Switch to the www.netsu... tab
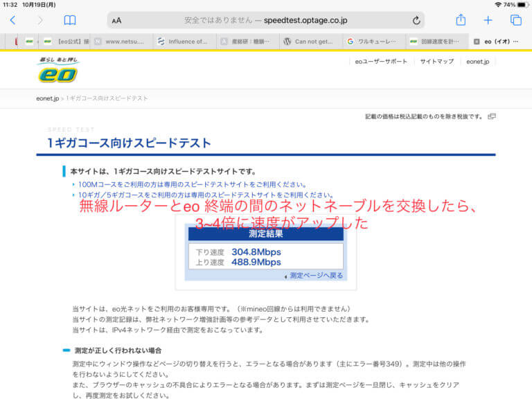Screen dimensions: 532x399 point(121,42)
